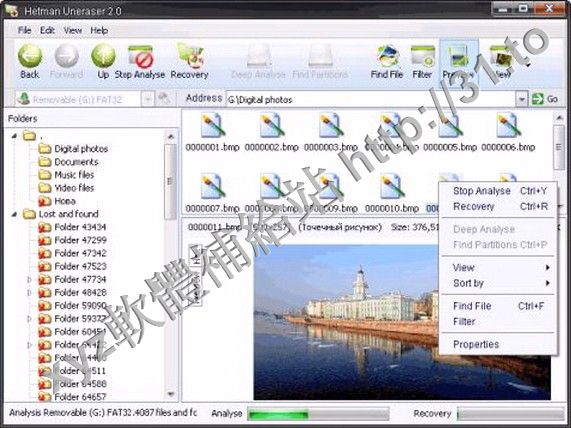The width and height of the screenshot is (571, 428).
Task: Click the Address input field
Action: click(371, 99)
